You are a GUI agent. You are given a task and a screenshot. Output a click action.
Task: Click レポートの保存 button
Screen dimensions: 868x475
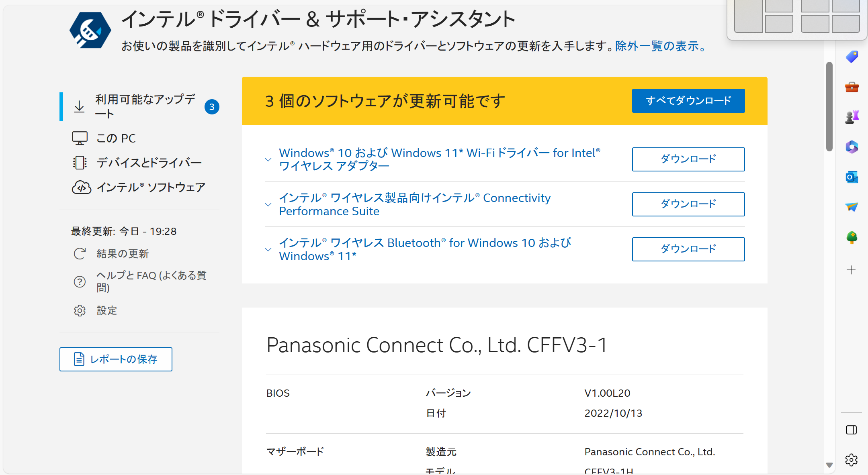(116, 359)
